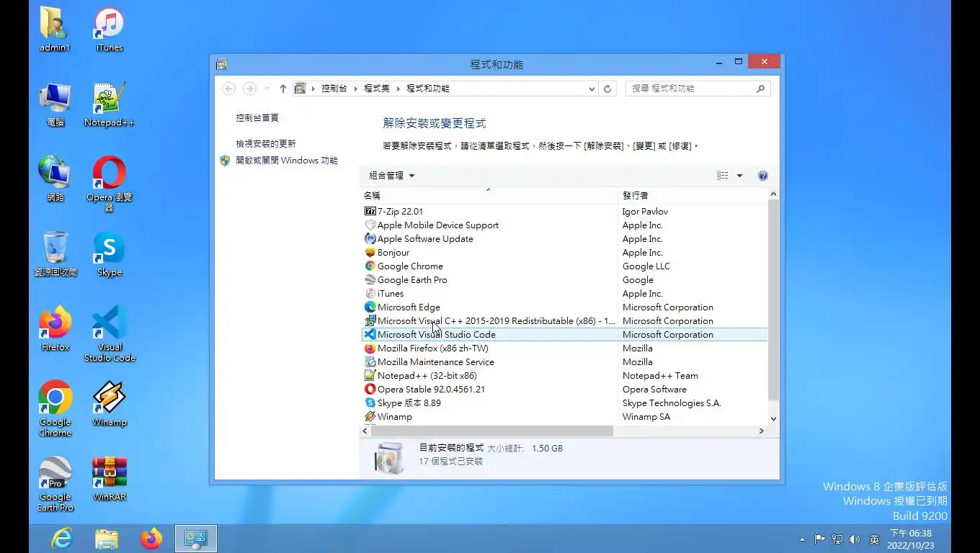Image resolution: width=980 pixels, height=553 pixels.
Task: Open the Notepad++ desktop shortcut
Action: tap(110, 104)
